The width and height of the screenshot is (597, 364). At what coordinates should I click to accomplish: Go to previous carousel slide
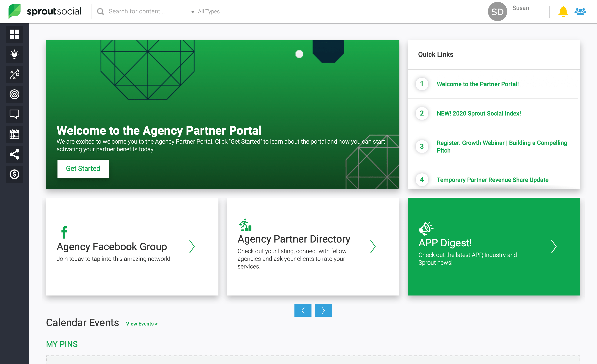pyautogui.click(x=303, y=310)
